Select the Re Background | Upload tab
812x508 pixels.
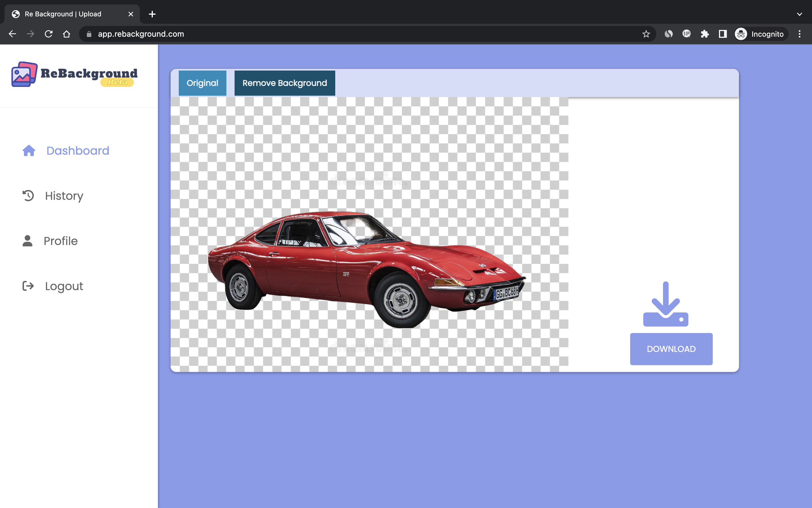72,14
